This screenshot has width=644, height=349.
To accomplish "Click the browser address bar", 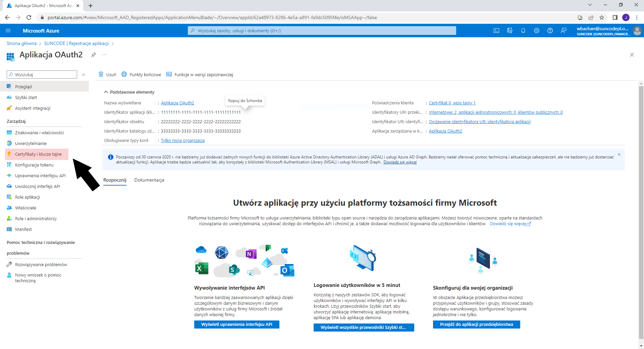I will tap(305, 17).
